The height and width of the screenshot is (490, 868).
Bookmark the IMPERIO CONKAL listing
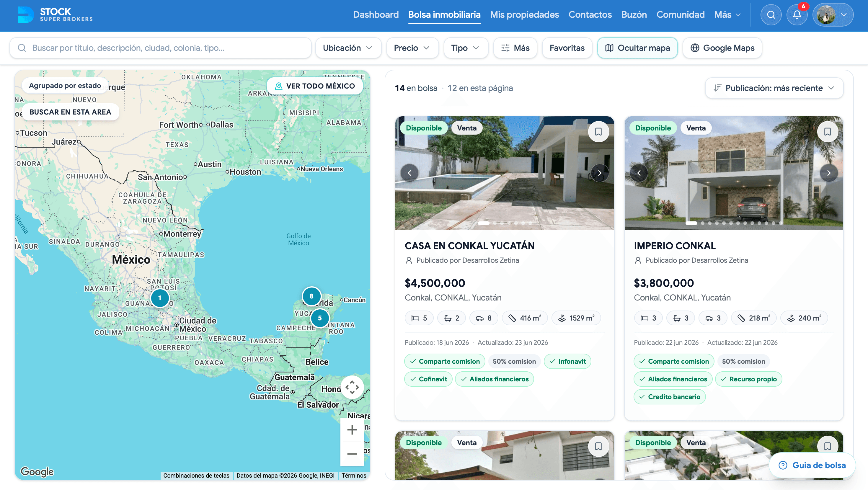pyautogui.click(x=827, y=132)
